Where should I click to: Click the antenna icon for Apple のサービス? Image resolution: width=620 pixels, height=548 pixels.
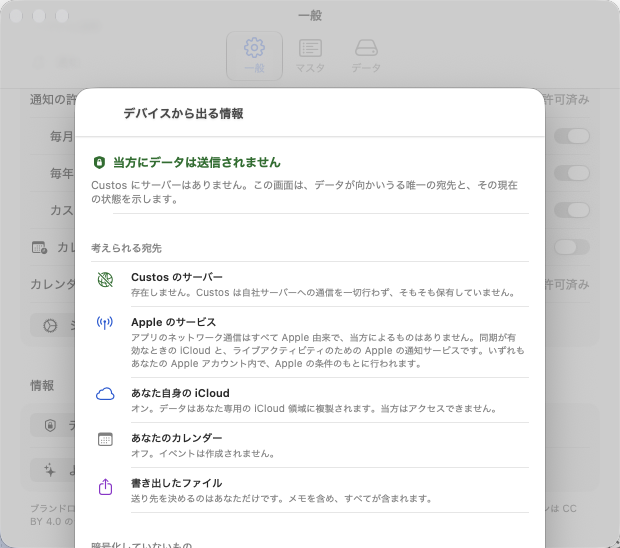(x=105, y=323)
